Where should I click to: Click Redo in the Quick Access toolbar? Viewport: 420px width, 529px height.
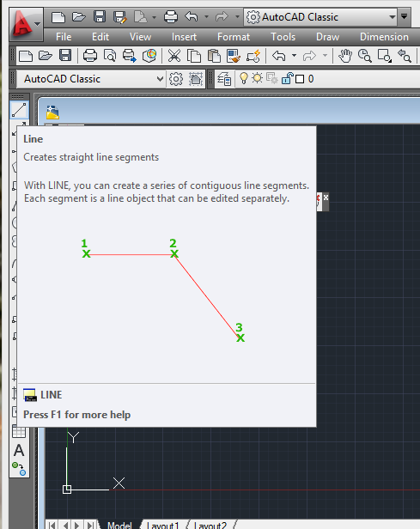tap(222, 17)
